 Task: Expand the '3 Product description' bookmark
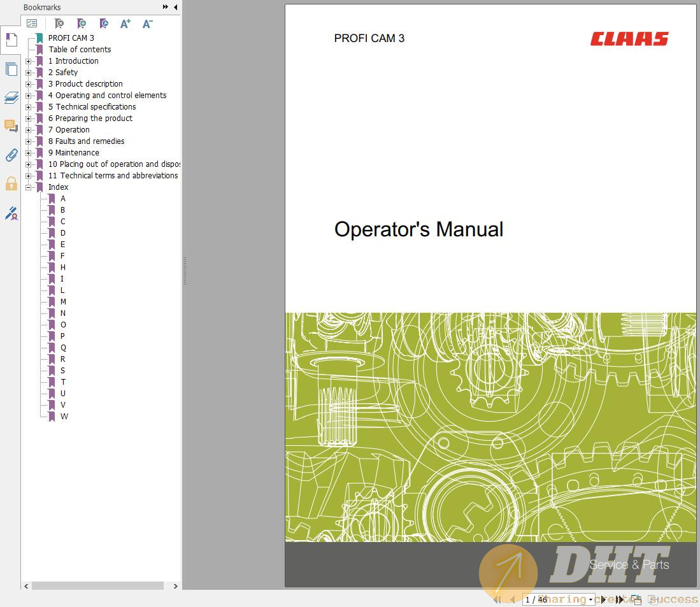28,84
